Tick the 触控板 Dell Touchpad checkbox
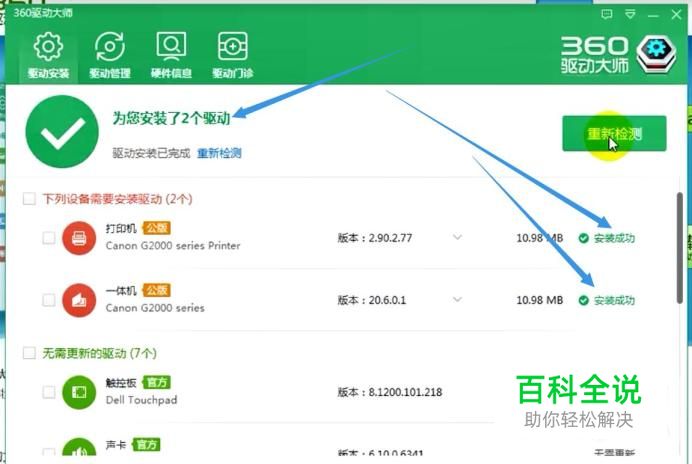Image resolution: width=692 pixels, height=464 pixels. tap(49, 392)
